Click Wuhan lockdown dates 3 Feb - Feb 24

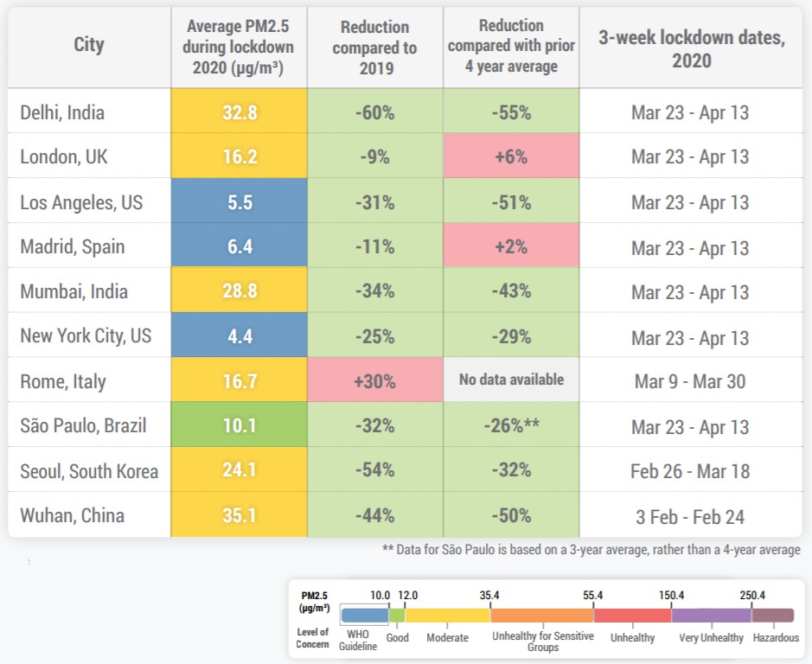click(690, 516)
